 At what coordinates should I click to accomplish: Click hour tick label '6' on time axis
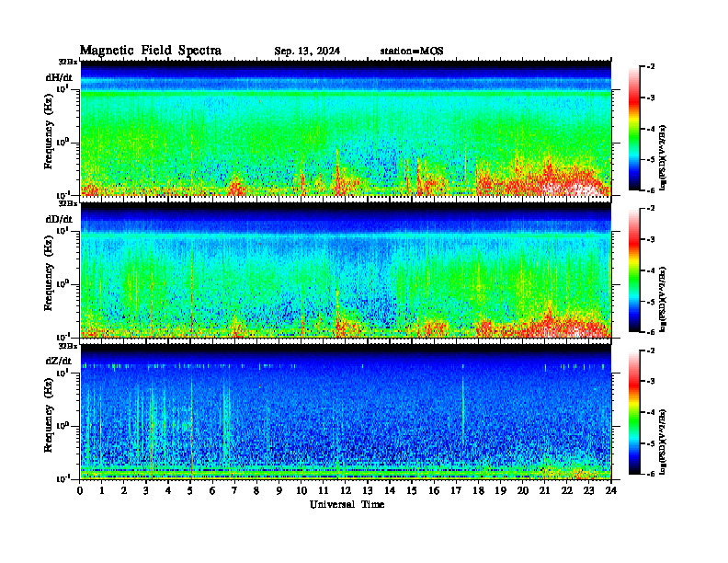coord(212,490)
